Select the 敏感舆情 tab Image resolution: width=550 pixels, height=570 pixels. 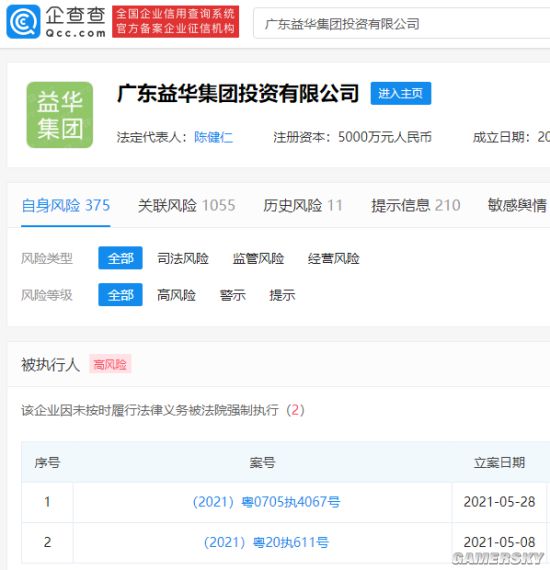click(517, 205)
